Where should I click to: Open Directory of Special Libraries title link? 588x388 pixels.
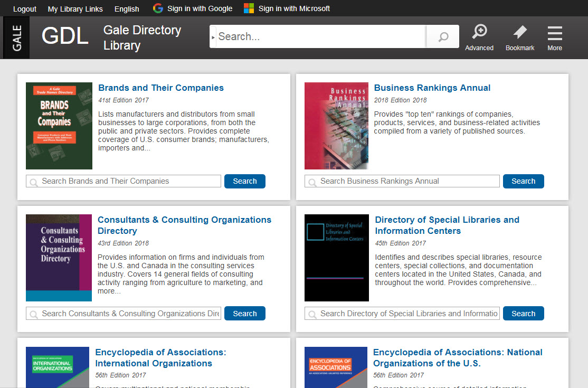[x=447, y=225]
